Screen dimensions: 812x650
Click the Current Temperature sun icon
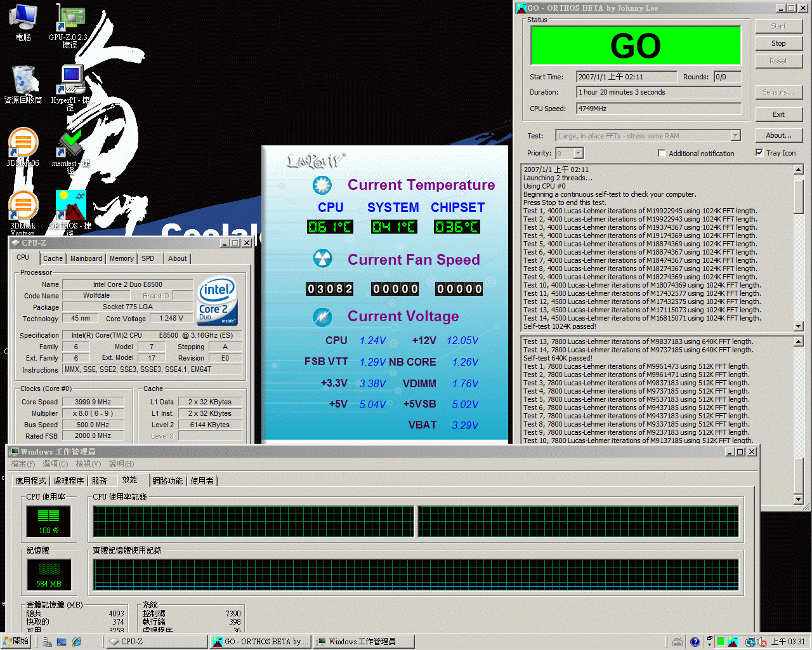pyautogui.click(x=322, y=185)
